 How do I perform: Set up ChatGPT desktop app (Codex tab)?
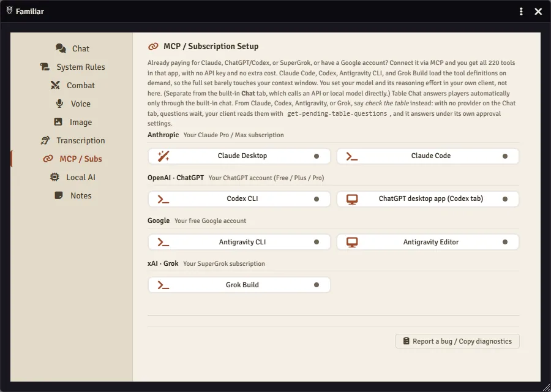[428, 199]
